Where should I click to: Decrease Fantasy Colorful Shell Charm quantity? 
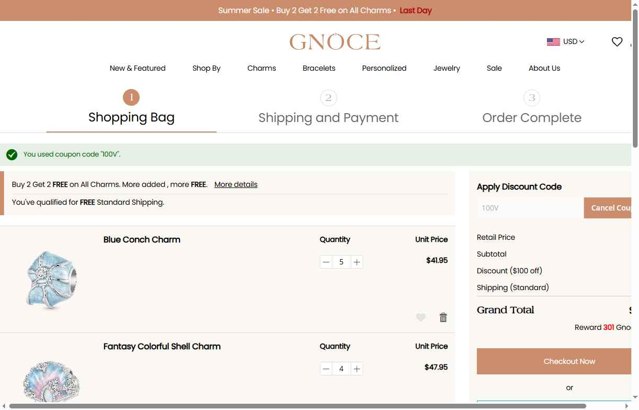[x=326, y=369]
